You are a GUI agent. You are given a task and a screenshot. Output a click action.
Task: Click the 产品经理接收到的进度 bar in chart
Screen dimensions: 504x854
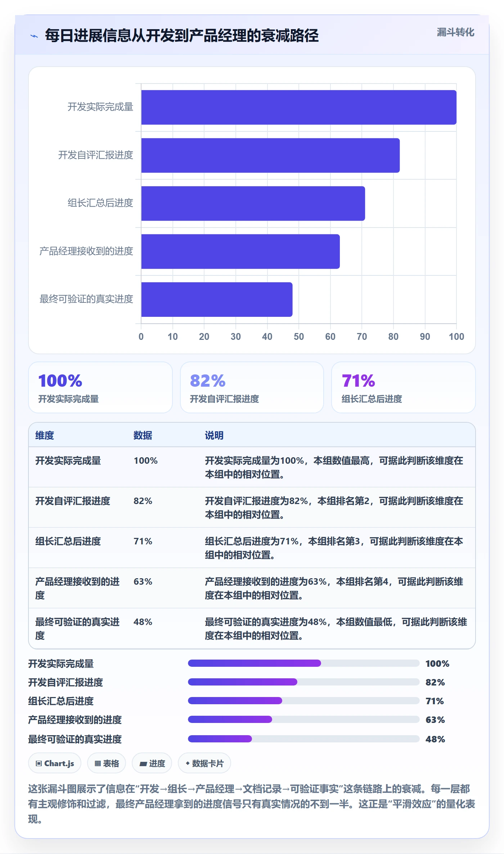click(240, 251)
